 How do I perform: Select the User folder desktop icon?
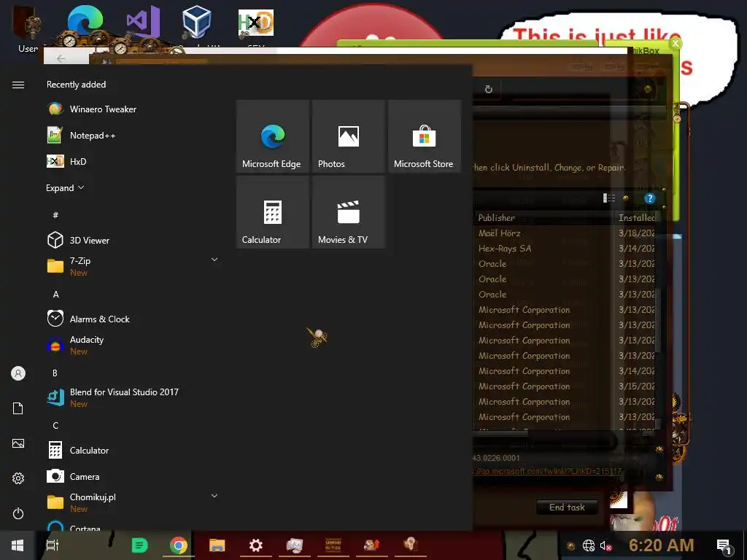(27, 28)
